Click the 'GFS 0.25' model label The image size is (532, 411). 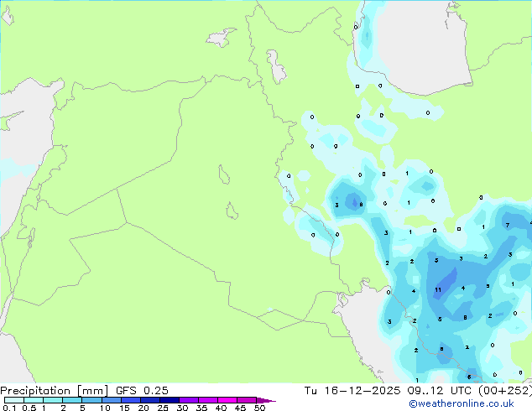pyautogui.click(x=142, y=391)
